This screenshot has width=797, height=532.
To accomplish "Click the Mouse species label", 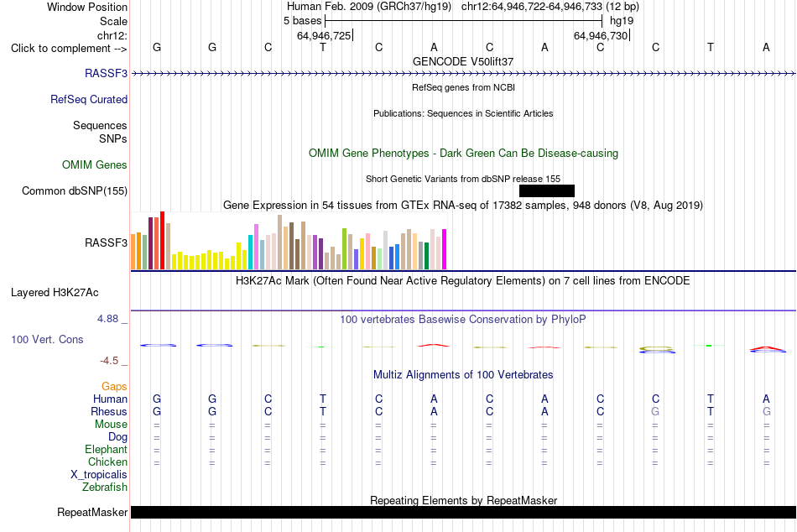I will [111, 425].
